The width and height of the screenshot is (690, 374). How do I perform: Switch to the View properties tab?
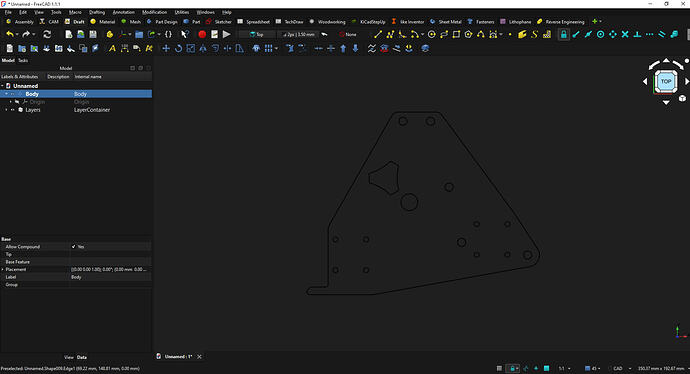click(x=69, y=357)
